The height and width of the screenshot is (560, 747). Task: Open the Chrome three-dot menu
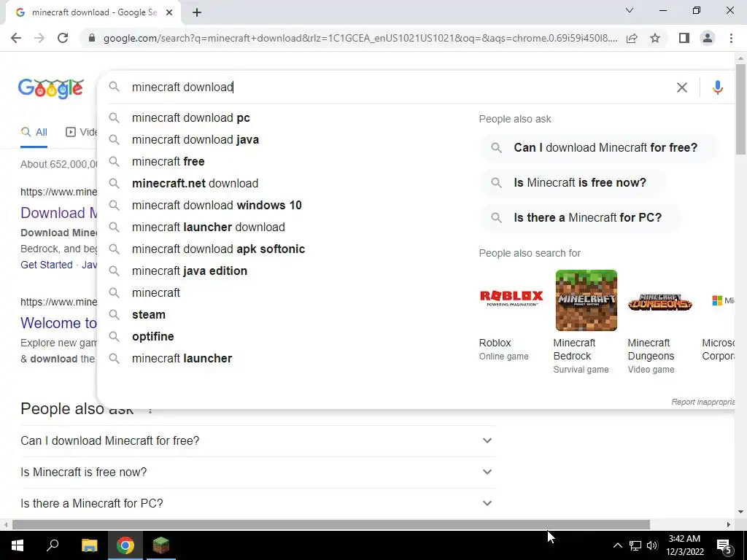(731, 38)
